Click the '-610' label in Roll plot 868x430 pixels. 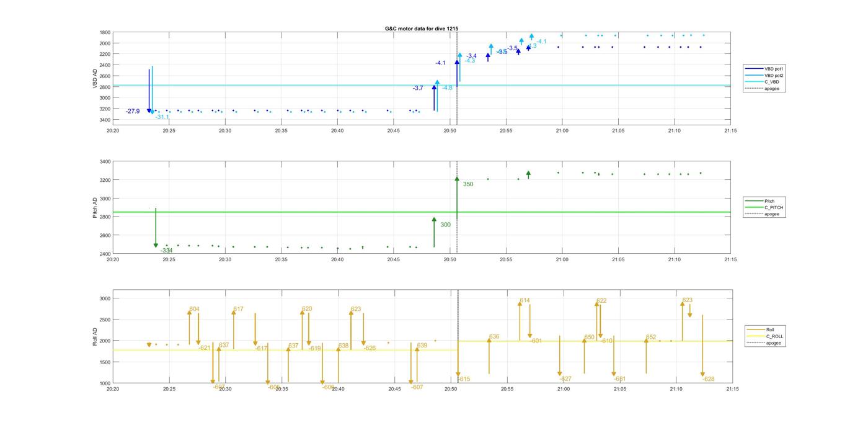(x=606, y=341)
